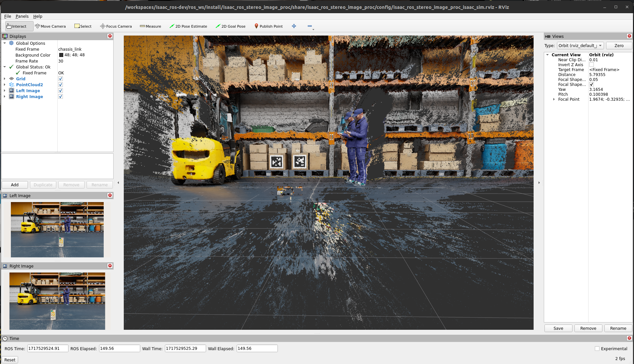The width and height of the screenshot is (634, 364).
Task: Open the Panels menu
Action: (22, 16)
